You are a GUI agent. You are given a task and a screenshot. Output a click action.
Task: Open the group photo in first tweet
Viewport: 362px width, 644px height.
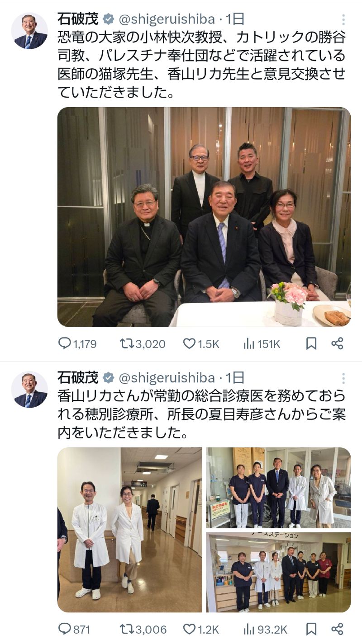pyautogui.click(x=204, y=217)
